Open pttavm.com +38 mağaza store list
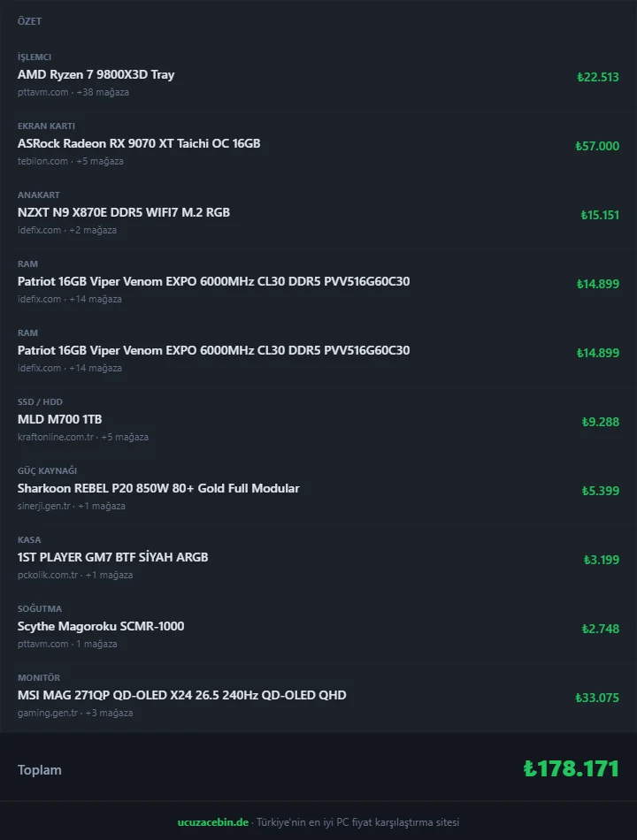The image size is (637, 840). (x=73, y=92)
